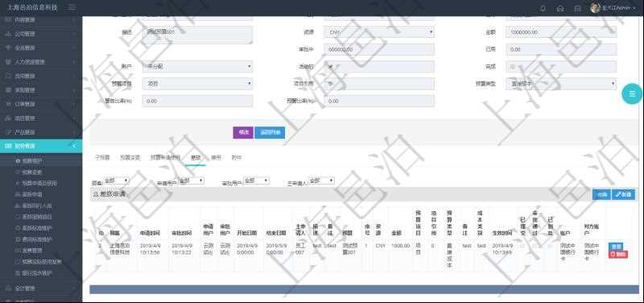Toggle the 已报销 checkbox in table row

551,246
